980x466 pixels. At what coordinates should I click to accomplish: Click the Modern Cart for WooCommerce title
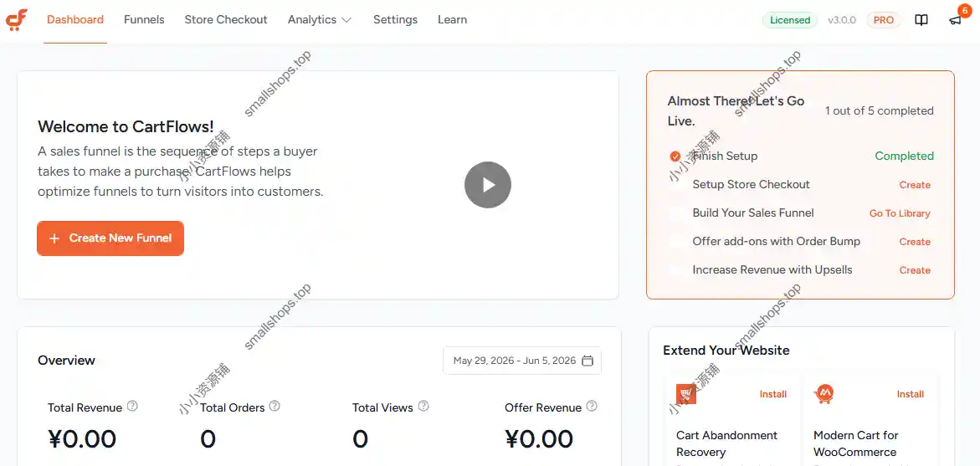[x=855, y=443]
